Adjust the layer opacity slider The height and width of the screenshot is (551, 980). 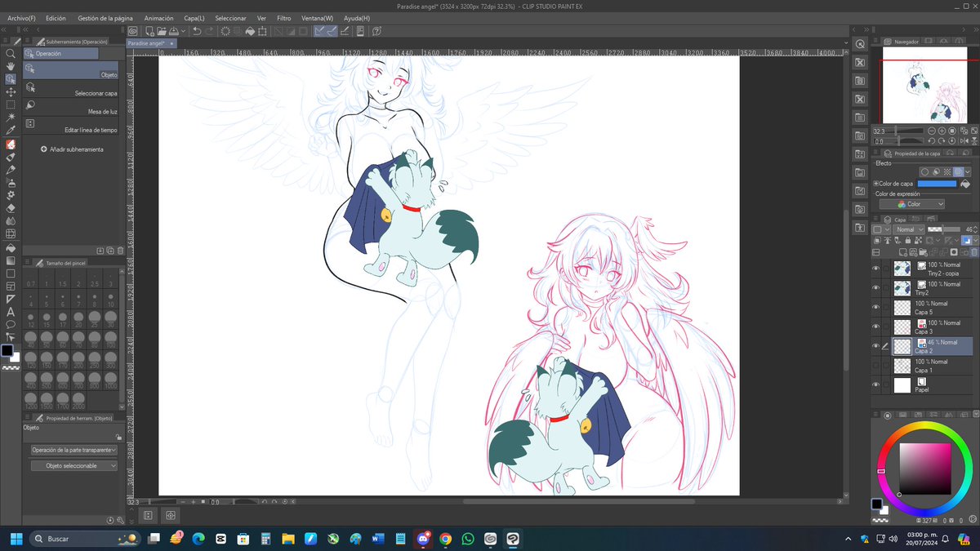943,229
